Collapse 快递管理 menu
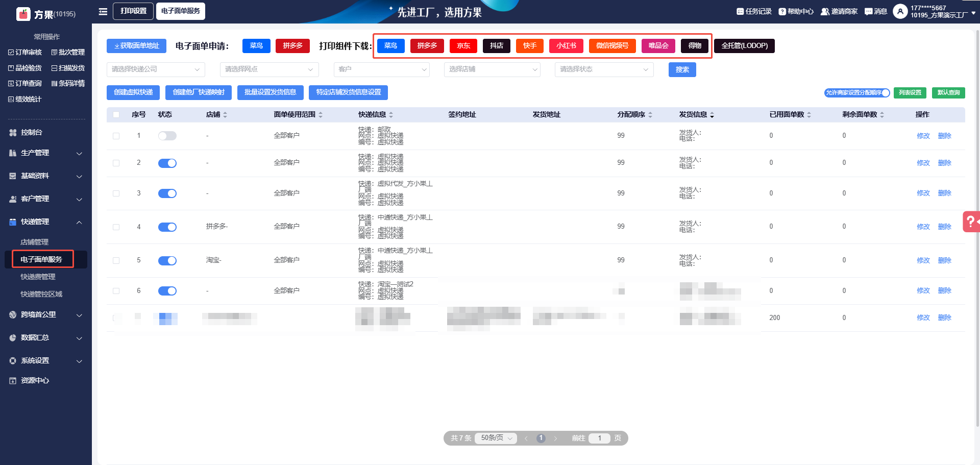 [x=46, y=222]
